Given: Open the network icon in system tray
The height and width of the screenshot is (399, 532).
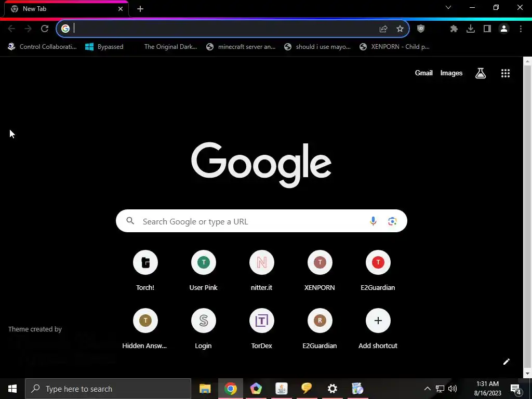Looking at the screenshot, I should click(440, 389).
